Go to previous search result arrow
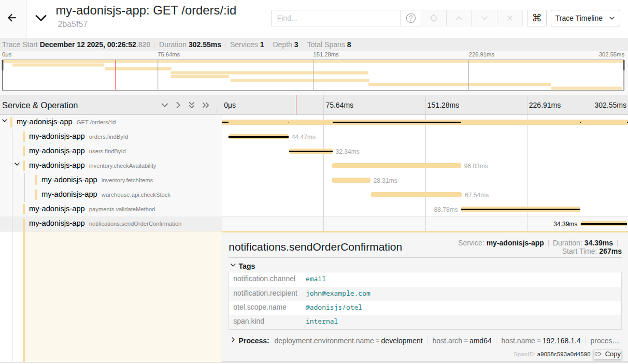Image resolution: width=628 pixels, height=364 pixels. pos(459,18)
